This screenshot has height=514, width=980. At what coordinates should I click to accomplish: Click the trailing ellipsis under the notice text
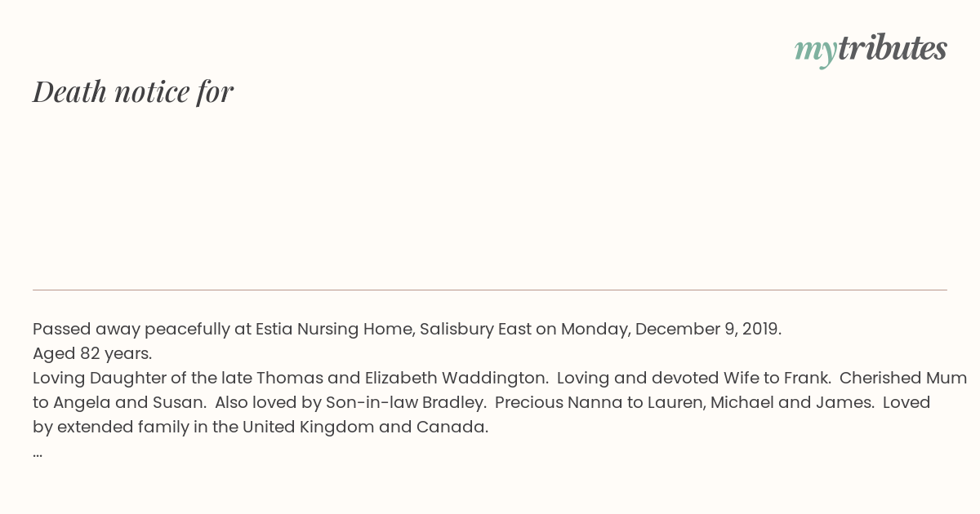point(38,452)
